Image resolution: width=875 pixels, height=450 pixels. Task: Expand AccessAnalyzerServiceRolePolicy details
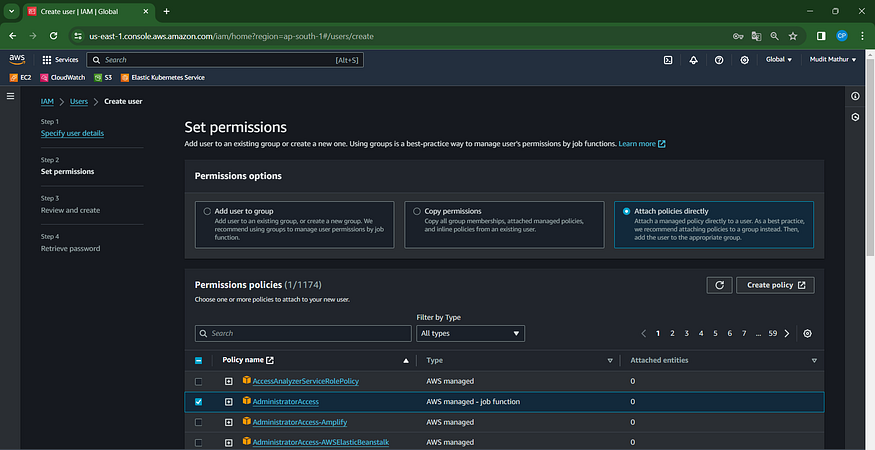click(x=228, y=381)
